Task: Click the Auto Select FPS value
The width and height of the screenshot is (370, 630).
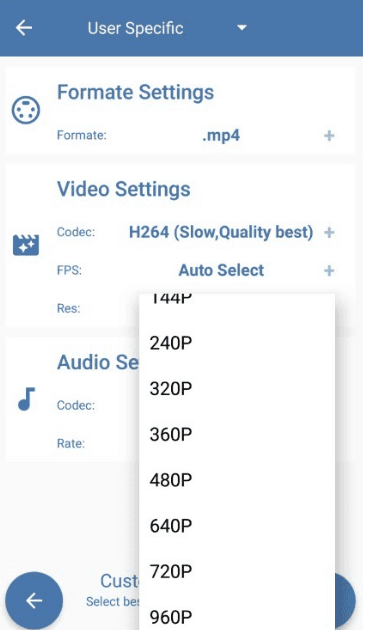Action: [221, 270]
